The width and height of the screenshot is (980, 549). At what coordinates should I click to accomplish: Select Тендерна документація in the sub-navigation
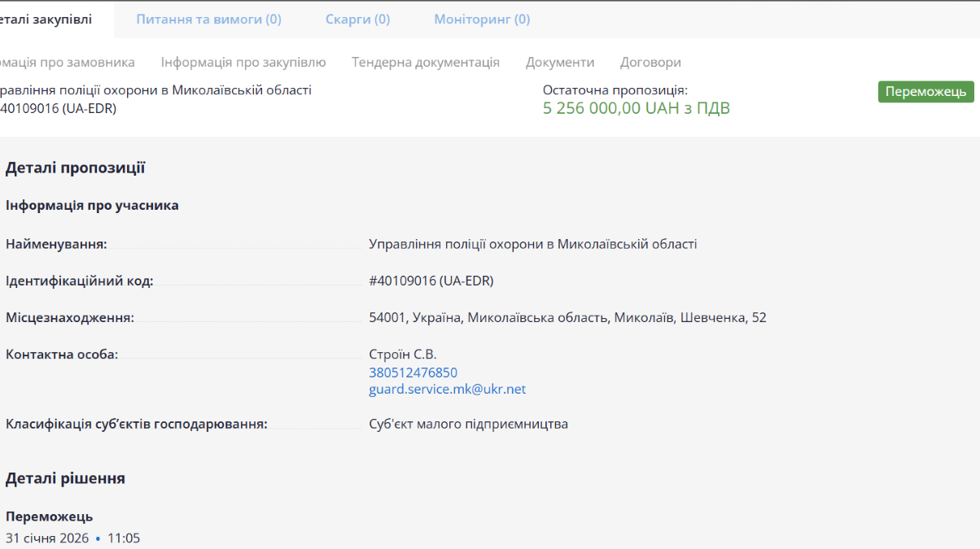pos(426,62)
